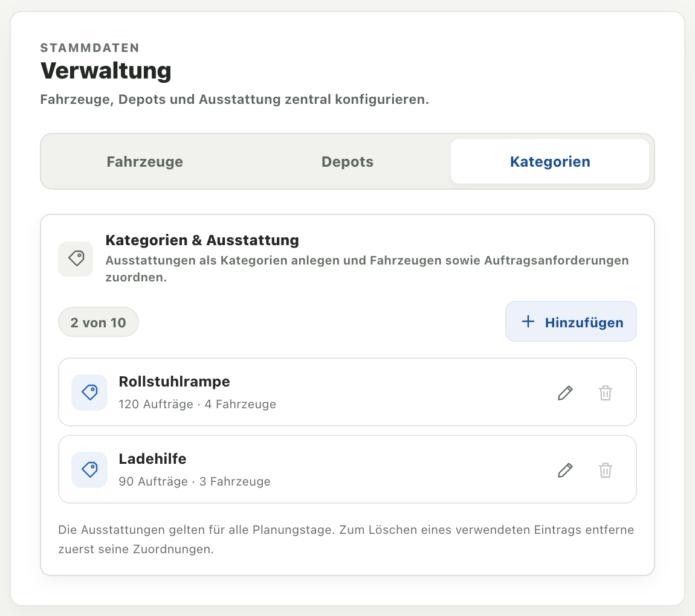Click the blue tag icon beside Rollstuhlrampe
Screen dimensions: 695x616
[x=89, y=393]
